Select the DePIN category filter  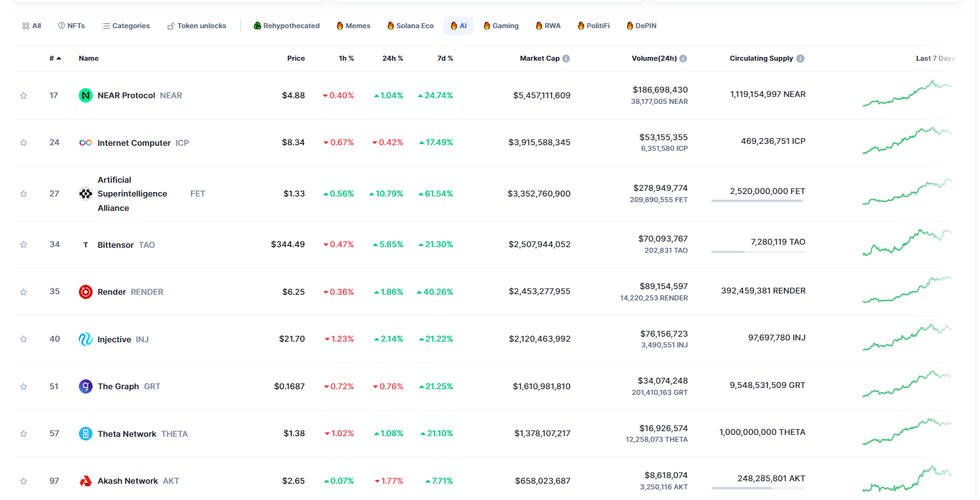point(641,26)
